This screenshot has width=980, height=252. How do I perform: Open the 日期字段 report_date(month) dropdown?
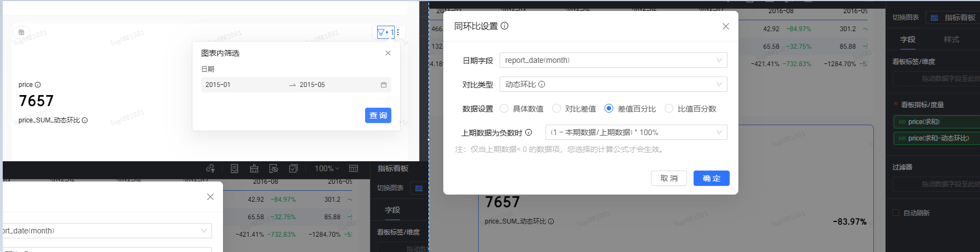pos(613,60)
